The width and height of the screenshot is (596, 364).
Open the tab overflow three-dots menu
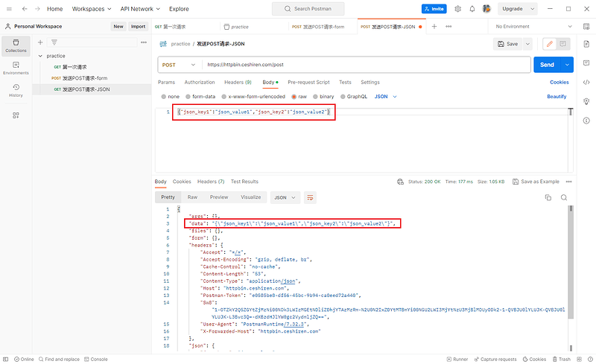pos(448,26)
